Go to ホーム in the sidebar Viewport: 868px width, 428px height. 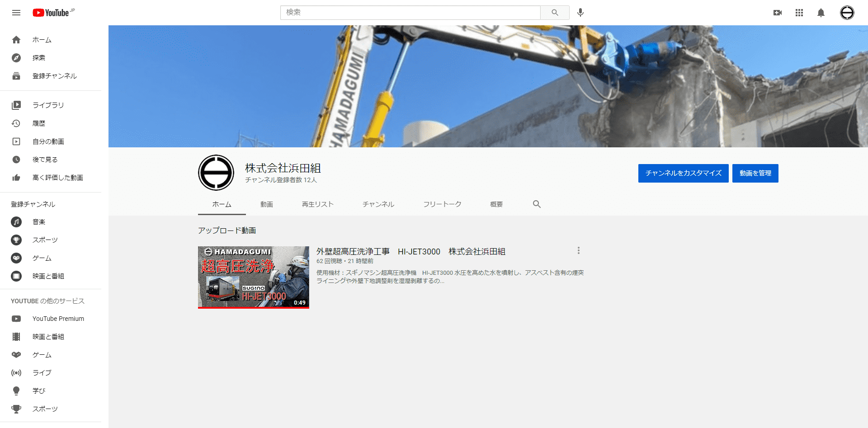[x=51, y=40]
